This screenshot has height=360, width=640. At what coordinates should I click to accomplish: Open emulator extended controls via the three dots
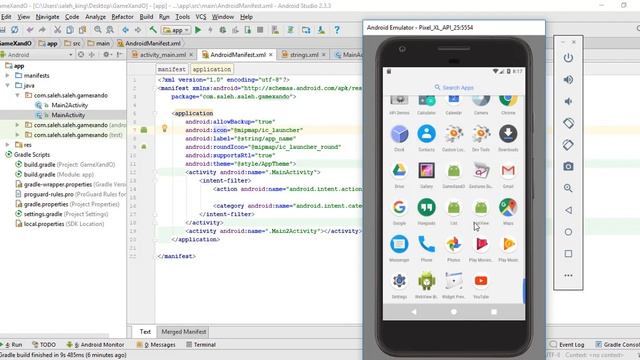pos(568,276)
